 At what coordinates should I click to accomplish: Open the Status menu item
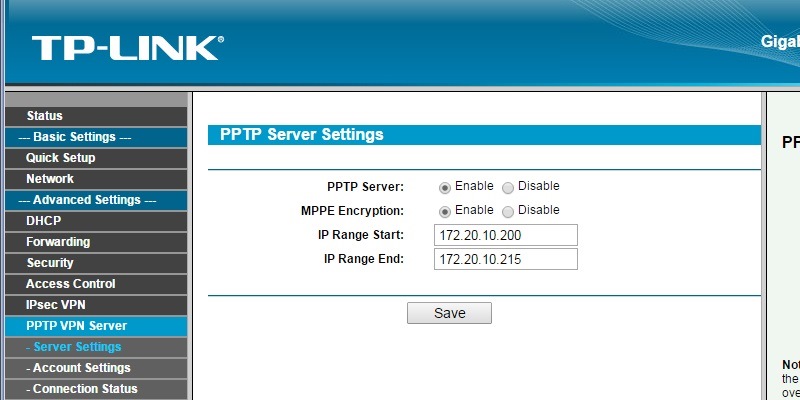(96, 116)
